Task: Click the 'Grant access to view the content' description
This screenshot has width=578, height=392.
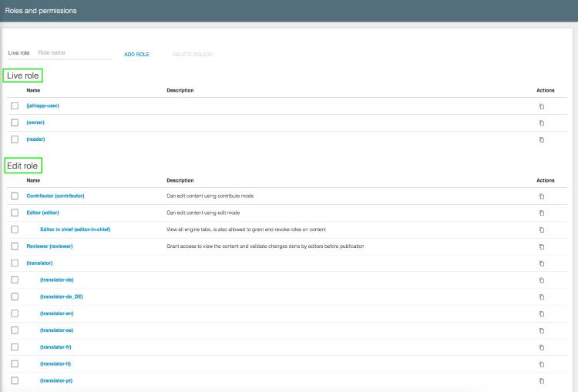Action: tap(265, 246)
